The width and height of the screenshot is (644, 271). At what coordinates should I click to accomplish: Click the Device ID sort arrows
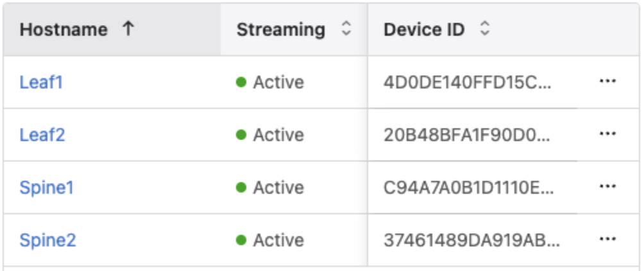pos(485,30)
